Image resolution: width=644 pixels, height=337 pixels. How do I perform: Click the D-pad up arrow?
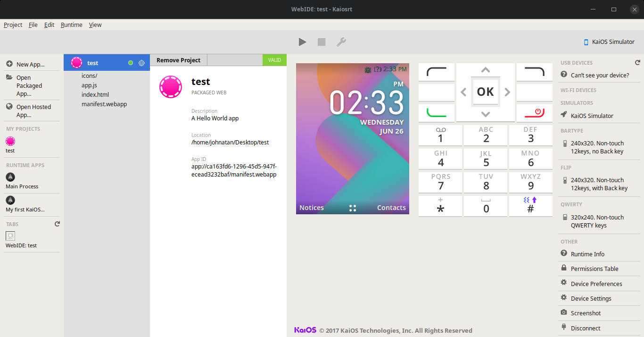[x=486, y=70]
